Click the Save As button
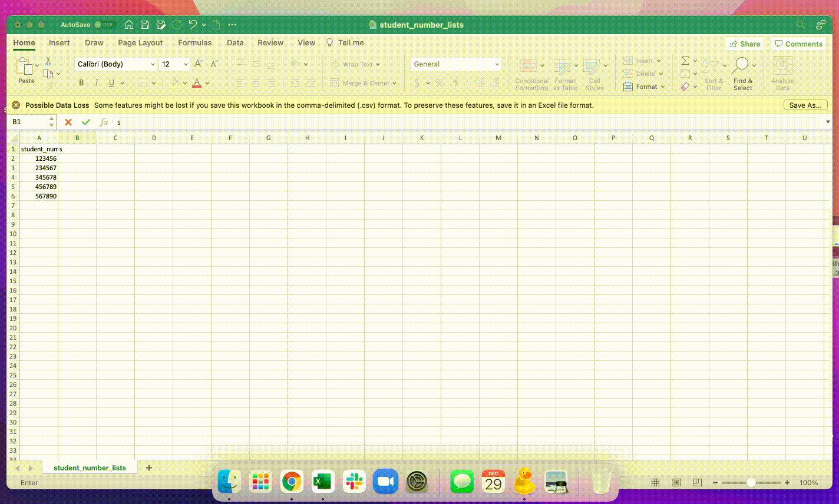This screenshot has width=839, height=504. click(805, 105)
